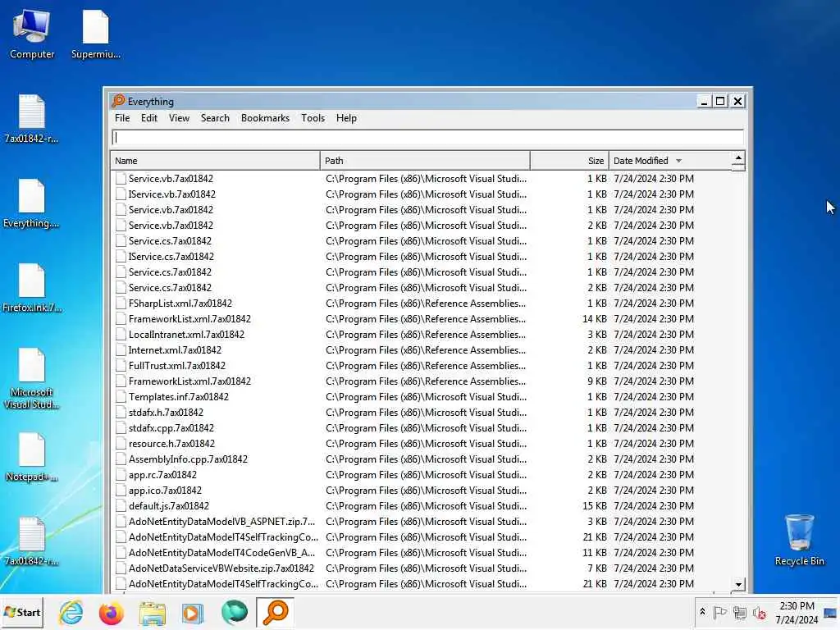840x630 pixels.
Task: Open Windows Explorer from the taskbar
Action: (x=152, y=612)
